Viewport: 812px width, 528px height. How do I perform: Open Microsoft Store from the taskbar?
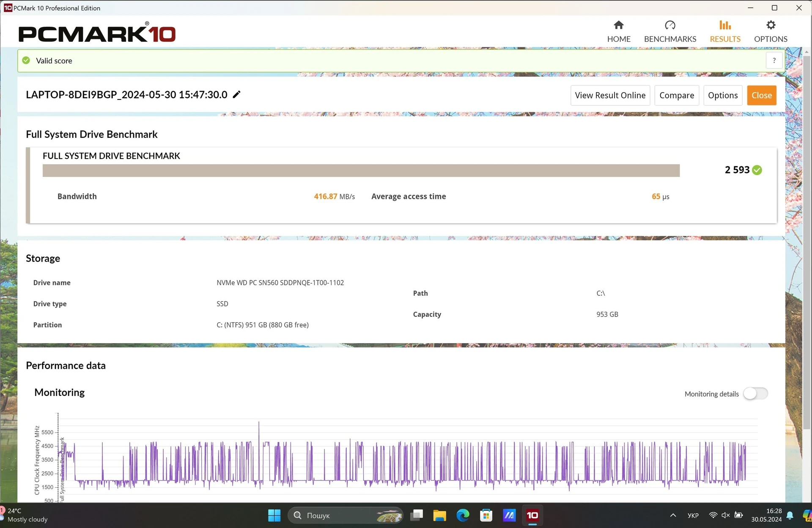(486, 515)
